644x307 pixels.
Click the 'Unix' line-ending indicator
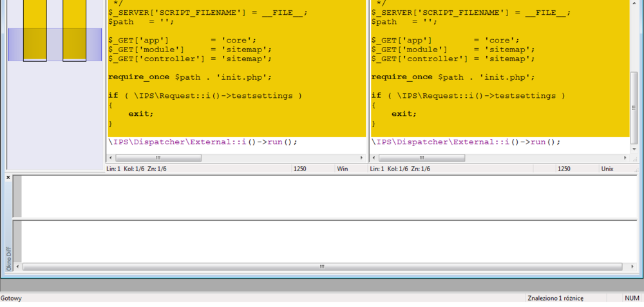pyautogui.click(x=607, y=169)
